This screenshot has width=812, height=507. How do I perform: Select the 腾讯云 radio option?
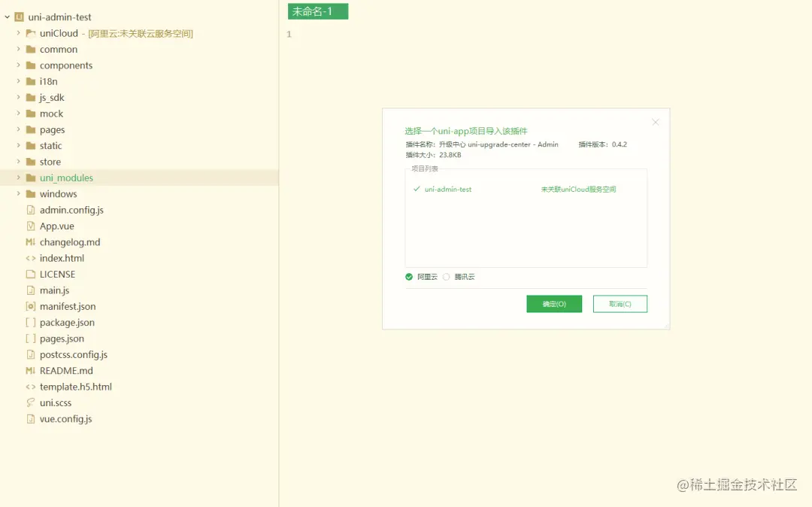tap(446, 277)
